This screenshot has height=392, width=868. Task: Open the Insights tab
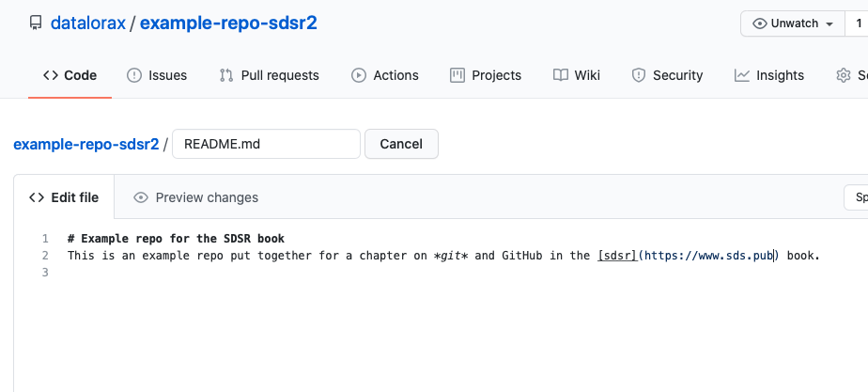click(769, 75)
